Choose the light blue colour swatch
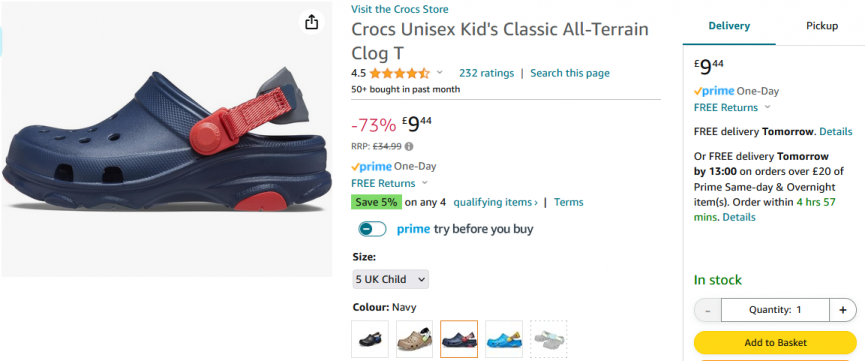The height and width of the screenshot is (361, 865). [504, 339]
